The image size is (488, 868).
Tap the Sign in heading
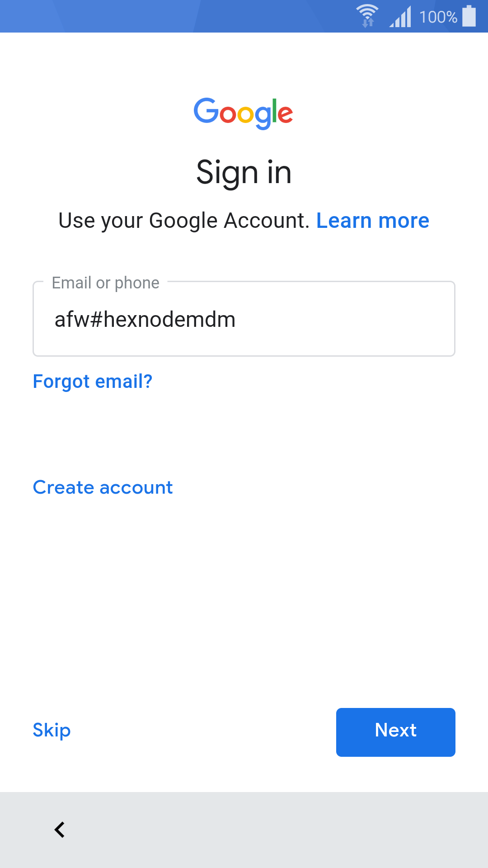[244, 173]
